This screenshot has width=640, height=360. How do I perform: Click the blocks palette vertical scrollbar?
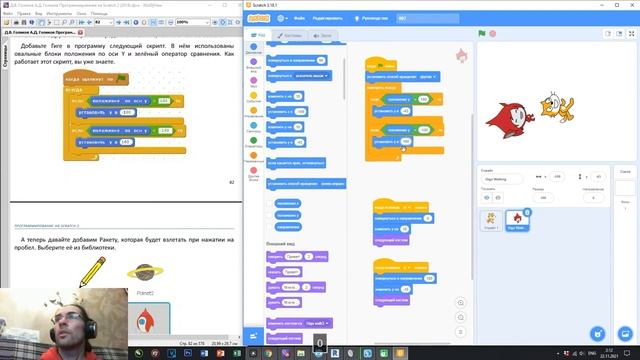[344, 80]
